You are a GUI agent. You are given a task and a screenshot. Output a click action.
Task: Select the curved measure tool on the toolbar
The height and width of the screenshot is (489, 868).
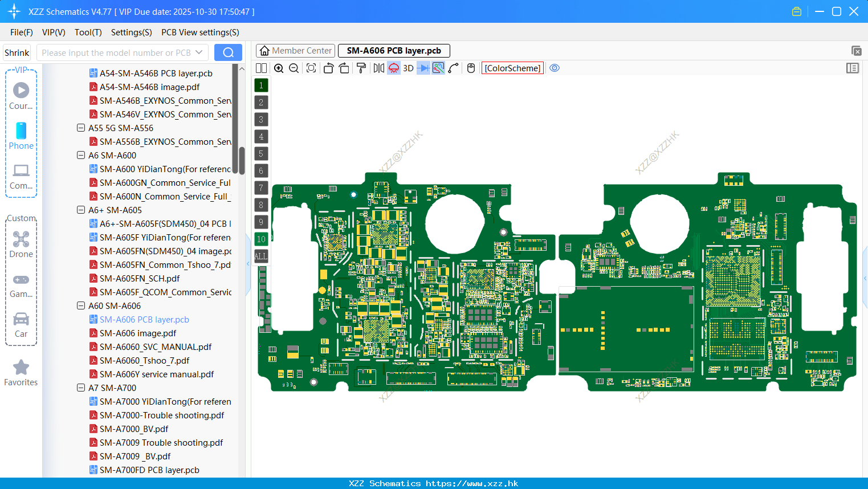click(454, 68)
